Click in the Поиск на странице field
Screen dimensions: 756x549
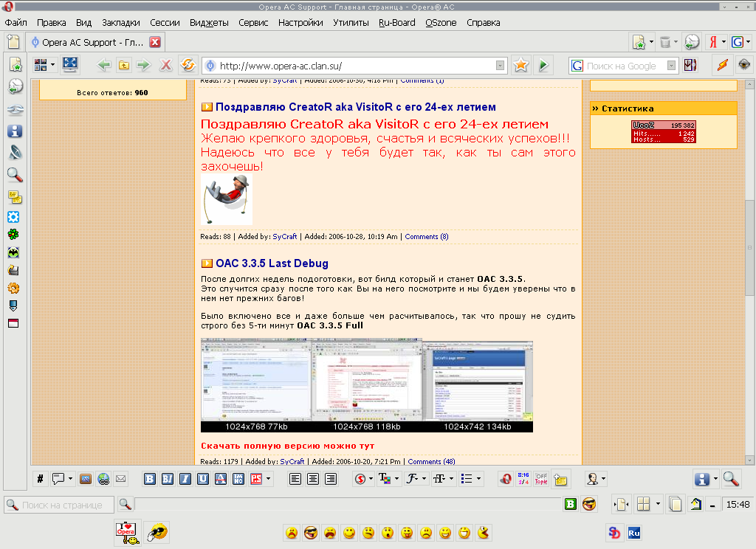(59, 505)
